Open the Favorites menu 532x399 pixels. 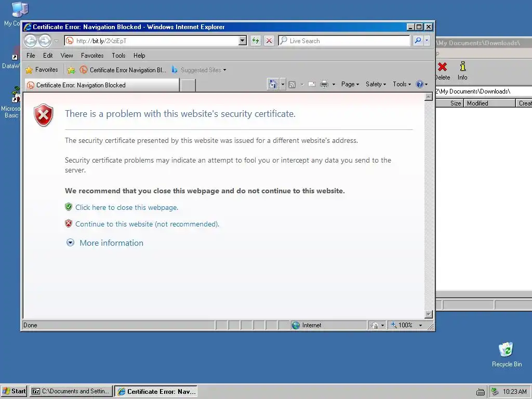(92, 56)
